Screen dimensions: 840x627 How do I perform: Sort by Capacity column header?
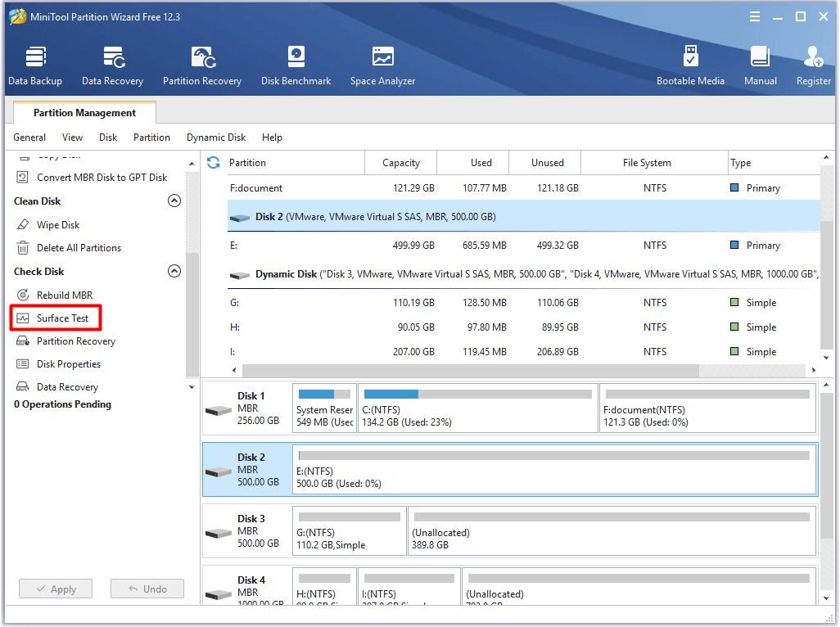click(400, 162)
